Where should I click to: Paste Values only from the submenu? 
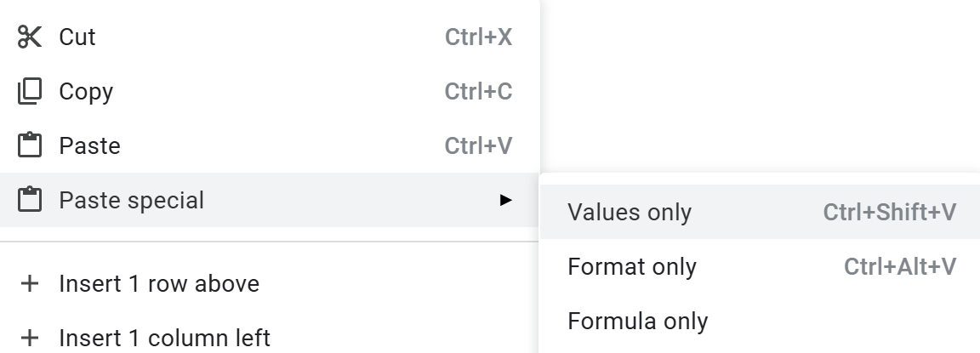[630, 213]
